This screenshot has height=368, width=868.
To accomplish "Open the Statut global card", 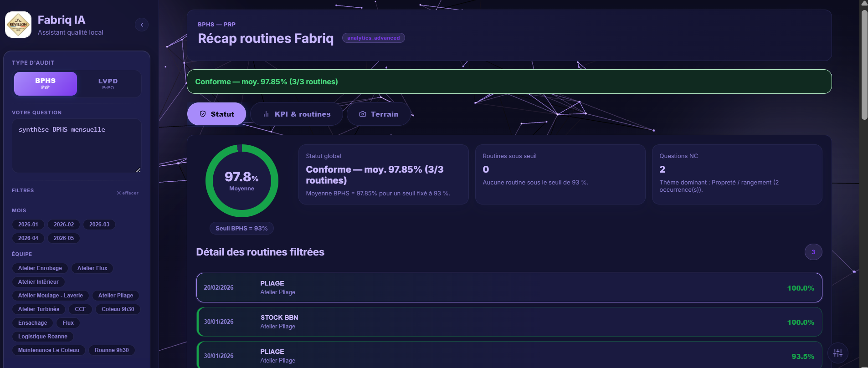I will coord(384,174).
